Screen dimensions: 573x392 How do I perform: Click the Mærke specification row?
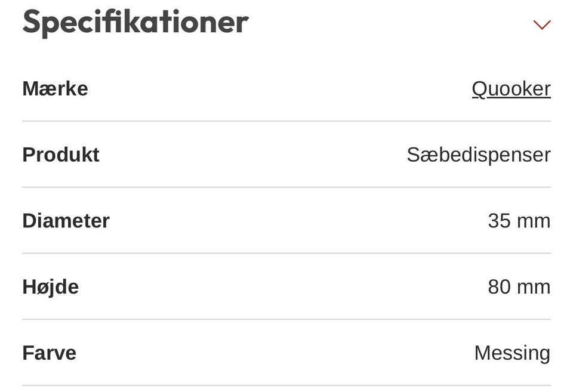point(286,88)
